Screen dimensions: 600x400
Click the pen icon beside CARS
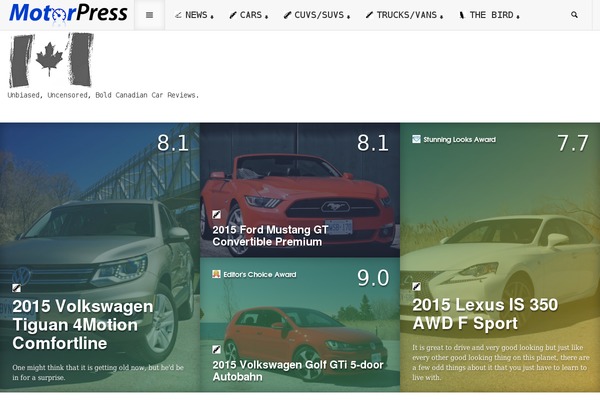click(233, 15)
